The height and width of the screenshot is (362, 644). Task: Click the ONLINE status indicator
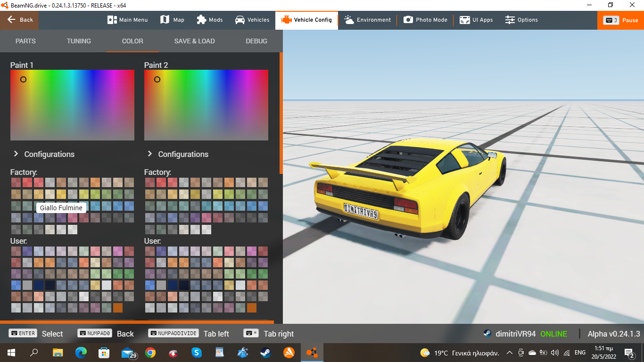[x=554, y=334]
